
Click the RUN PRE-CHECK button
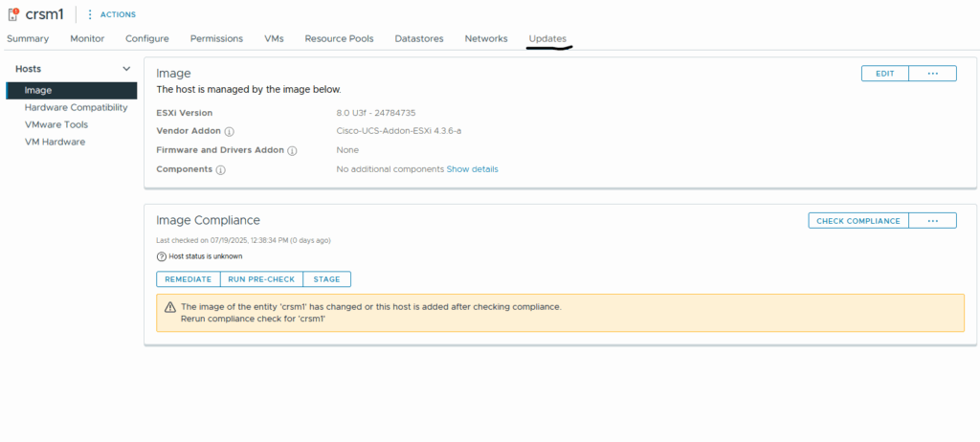click(x=261, y=279)
